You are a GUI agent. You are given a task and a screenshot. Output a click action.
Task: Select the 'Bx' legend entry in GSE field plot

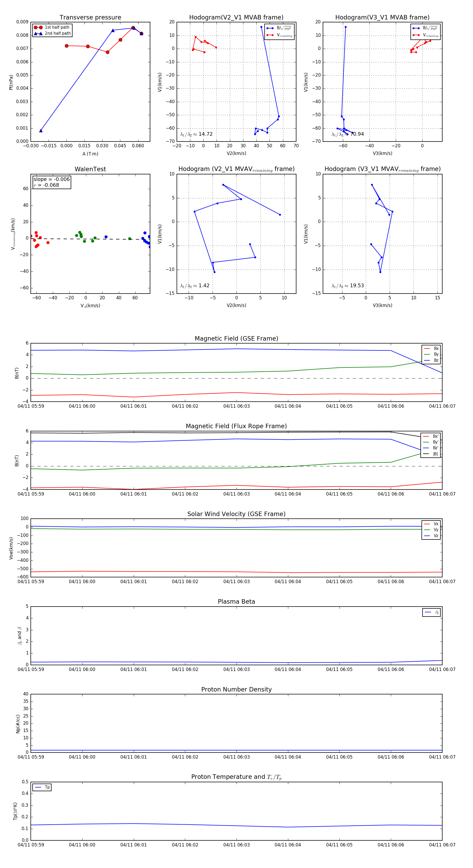(431, 349)
